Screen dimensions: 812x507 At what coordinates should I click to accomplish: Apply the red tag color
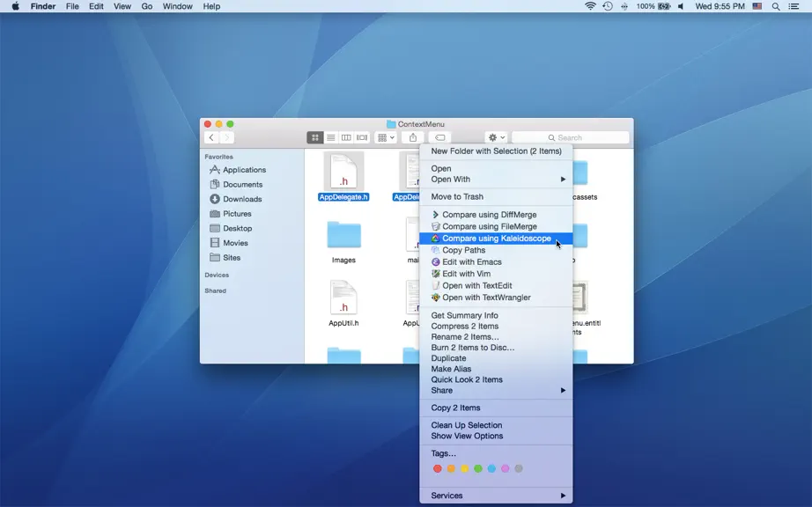[x=438, y=469]
